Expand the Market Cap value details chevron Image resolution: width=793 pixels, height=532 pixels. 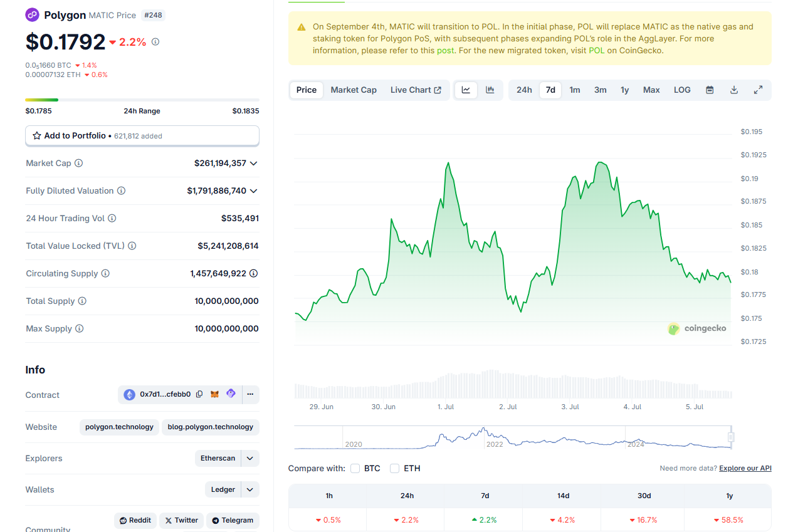coord(253,163)
